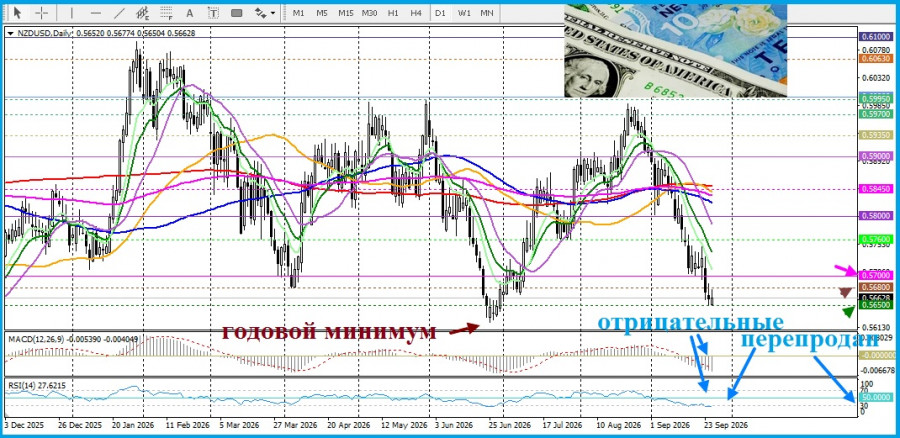Viewport: 900px width, 438px height.
Task: Select the D1 daily timeframe
Action: click(440, 13)
